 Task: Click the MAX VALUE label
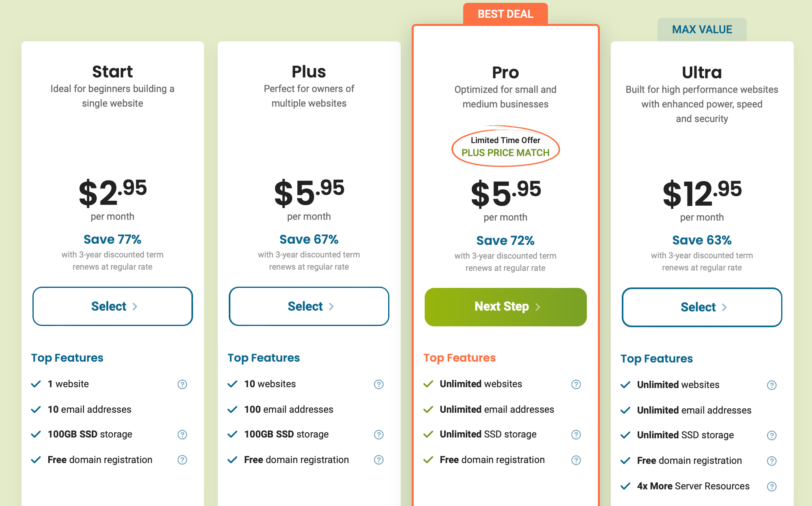702,30
